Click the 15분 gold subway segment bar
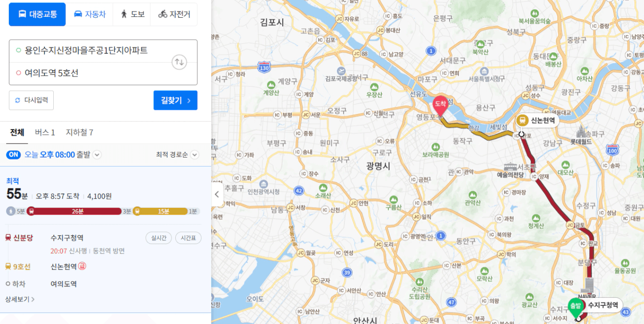Screen dimensions: 644x324 point(160,211)
